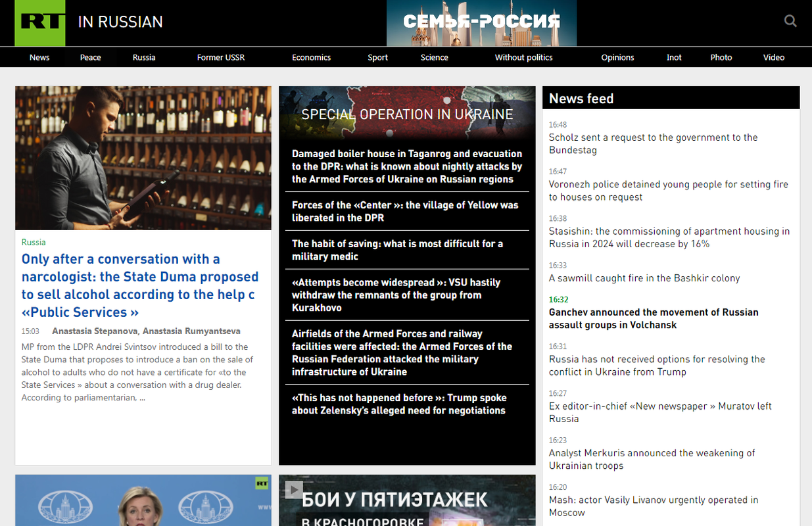Read The habit of saving article
The image size is (812, 526).
tap(397, 250)
